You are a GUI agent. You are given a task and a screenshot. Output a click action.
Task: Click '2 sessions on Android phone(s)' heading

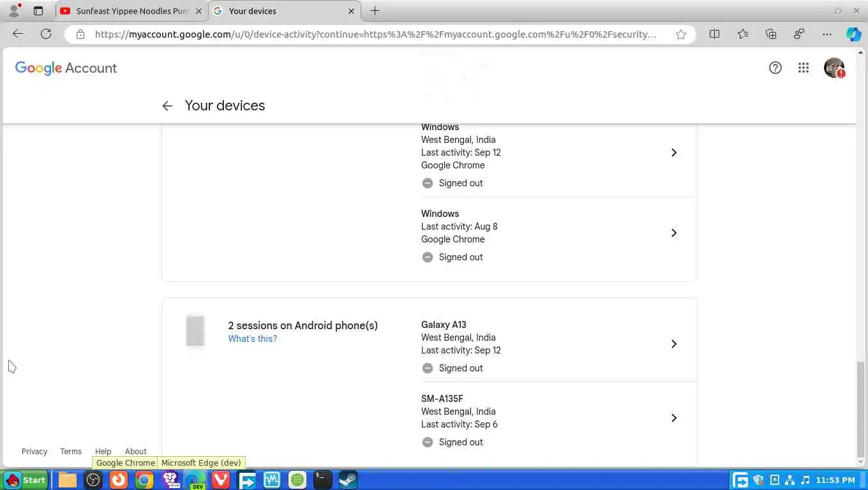303,325
